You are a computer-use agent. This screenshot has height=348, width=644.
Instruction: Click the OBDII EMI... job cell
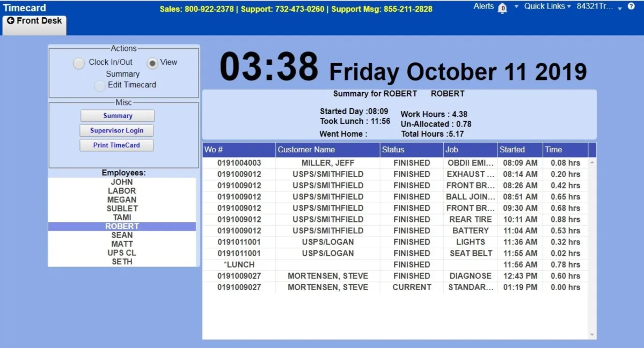[471, 163]
